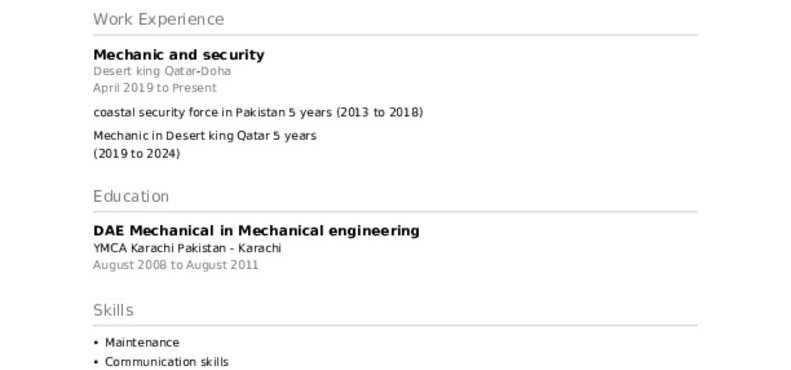Click the bullet point before Maintenance
This screenshot has height=370, width=791.
pyautogui.click(x=96, y=343)
